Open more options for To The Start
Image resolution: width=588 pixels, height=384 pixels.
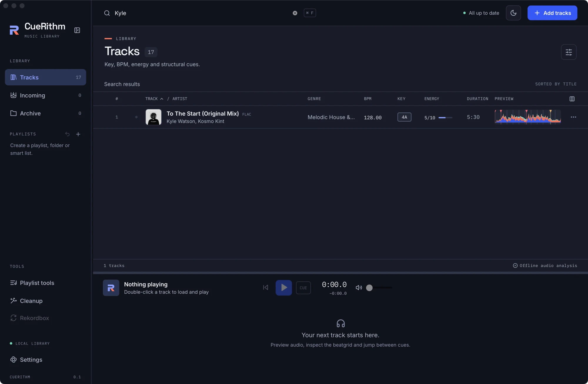[573, 117]
